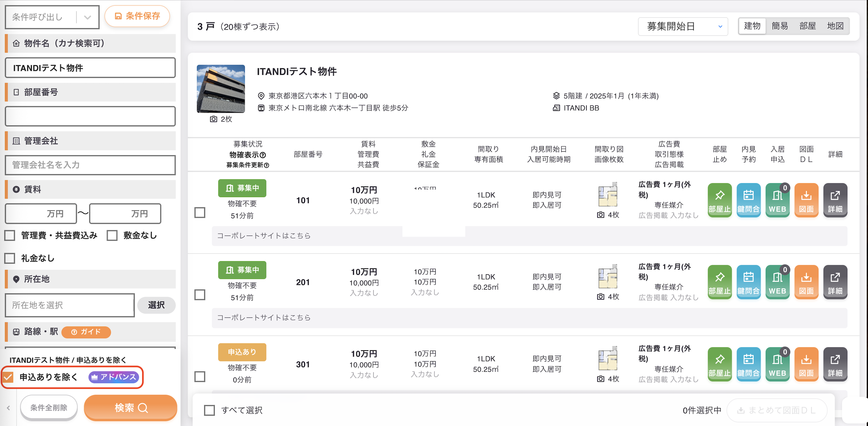868x426 pixels.
Task: Toggle 敷金なし checkbox
Action: [x=112, y=235]
